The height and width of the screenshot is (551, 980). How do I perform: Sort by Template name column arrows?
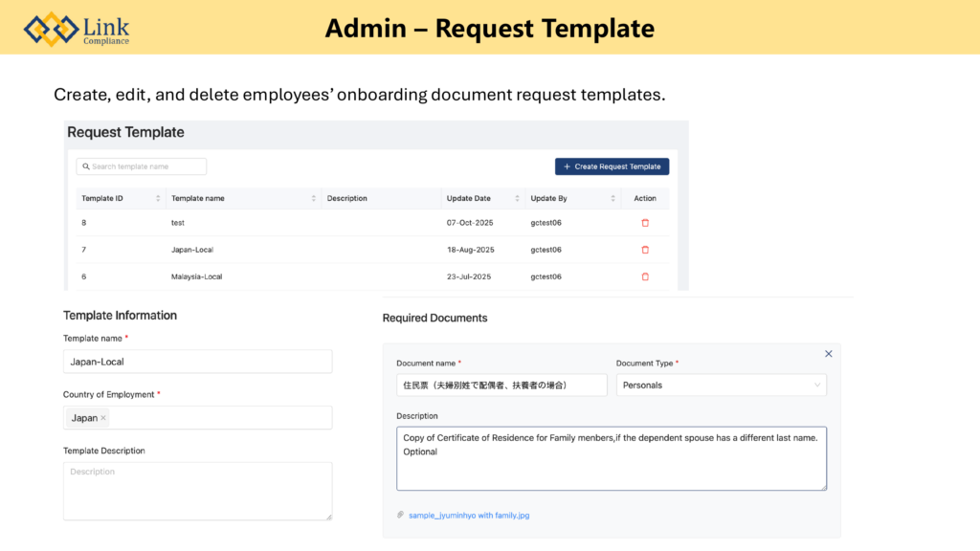pyautogui.click(x=313, y=198)
